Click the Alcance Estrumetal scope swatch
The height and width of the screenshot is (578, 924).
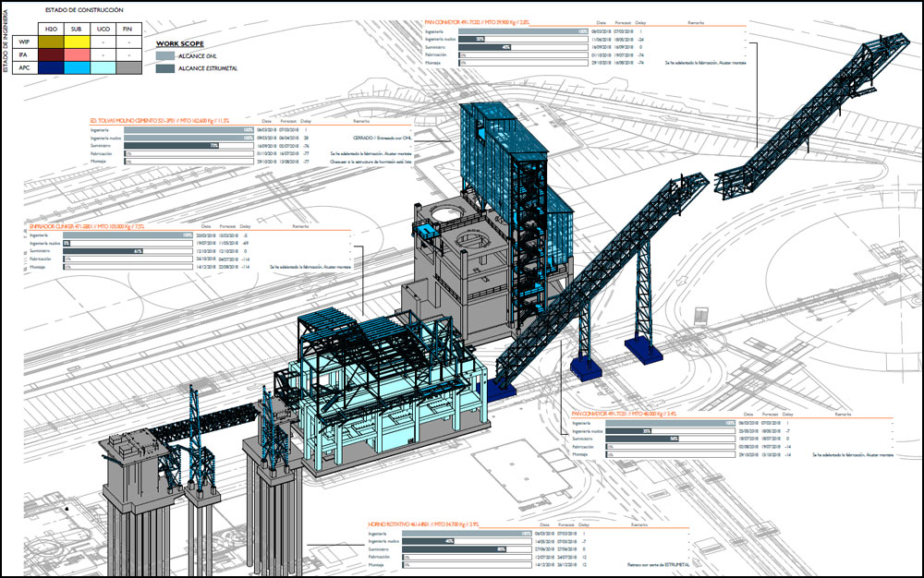[164, 67]
